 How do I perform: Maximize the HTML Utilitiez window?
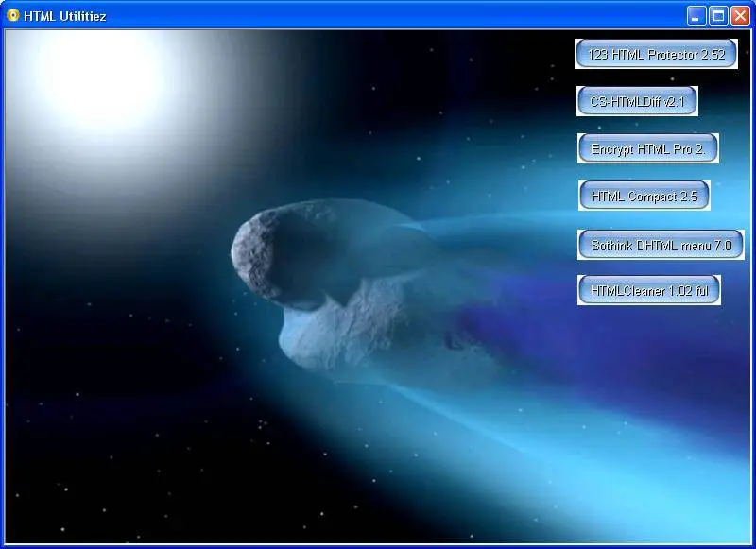point(718,16)
